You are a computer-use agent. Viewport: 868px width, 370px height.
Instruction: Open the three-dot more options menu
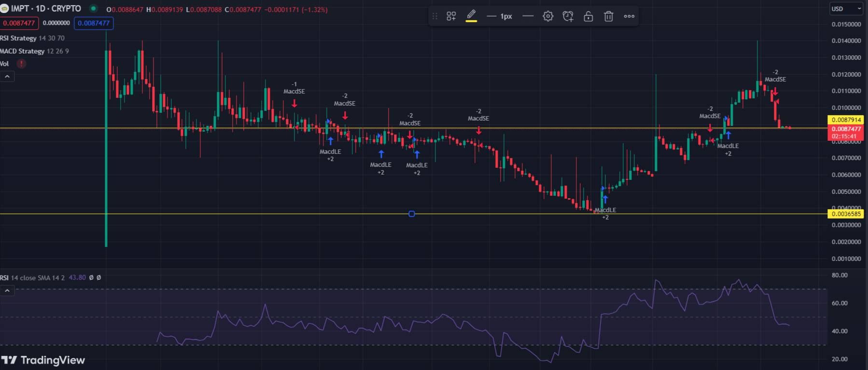click(x=629, y=16)
